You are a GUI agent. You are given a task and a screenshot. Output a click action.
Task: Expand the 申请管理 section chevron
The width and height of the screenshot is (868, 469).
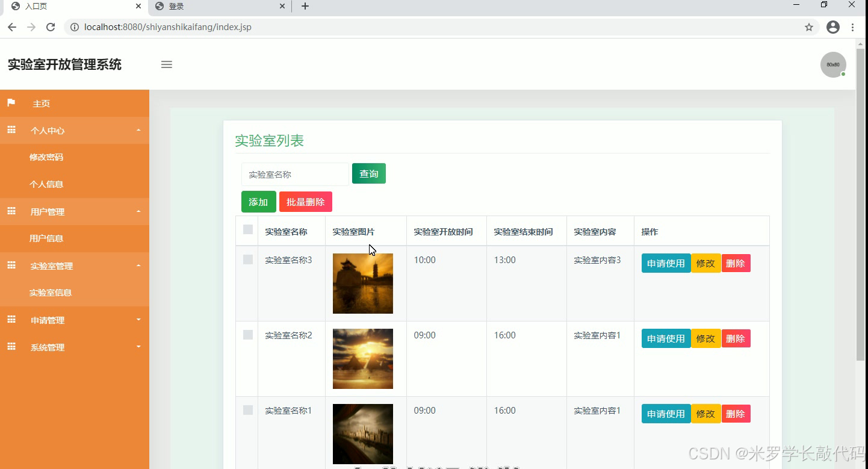tap(138, 320)
